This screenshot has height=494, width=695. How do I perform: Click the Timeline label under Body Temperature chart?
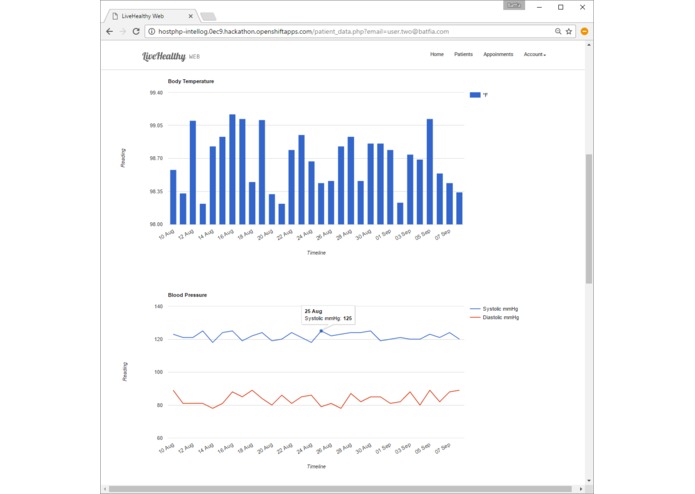pos(316,253)
